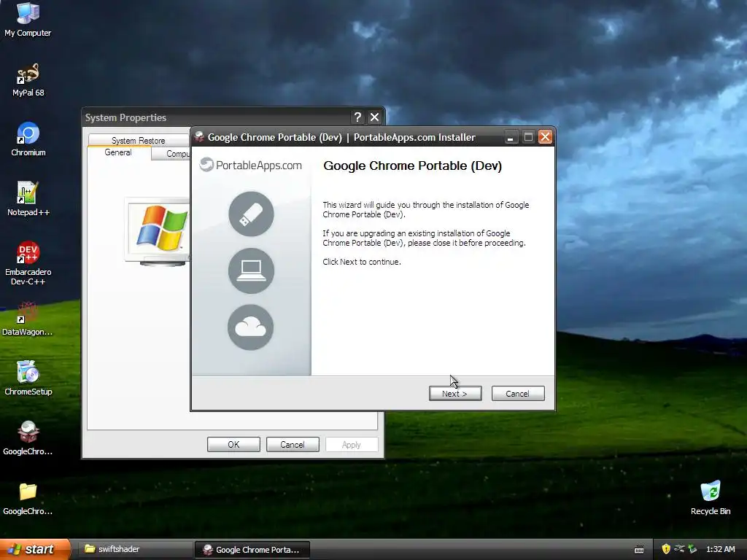This screenshot has height=560, width=747.
Task: Select the Chromium desktop shortcut
Action: click(28, 139)
